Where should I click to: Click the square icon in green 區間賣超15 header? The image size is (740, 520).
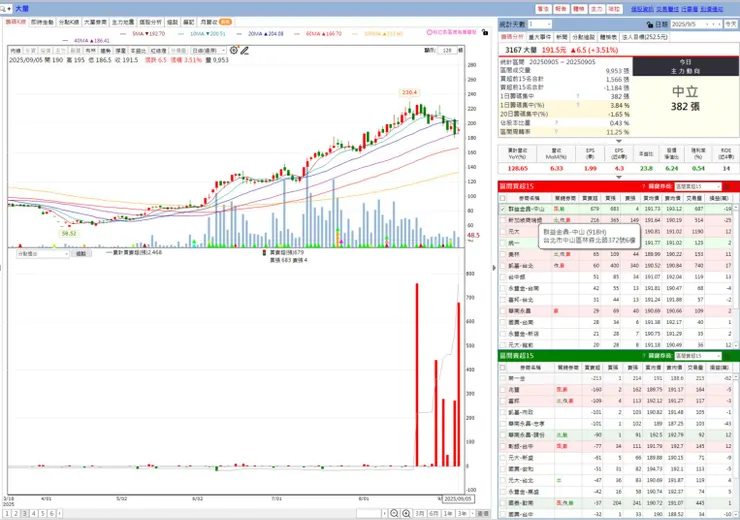pyautogui.click(x=727, y=356)
